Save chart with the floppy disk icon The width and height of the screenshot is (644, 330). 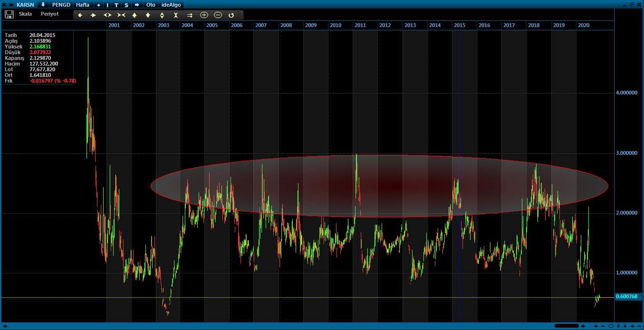pyautogui.click(x=9, y=14)
